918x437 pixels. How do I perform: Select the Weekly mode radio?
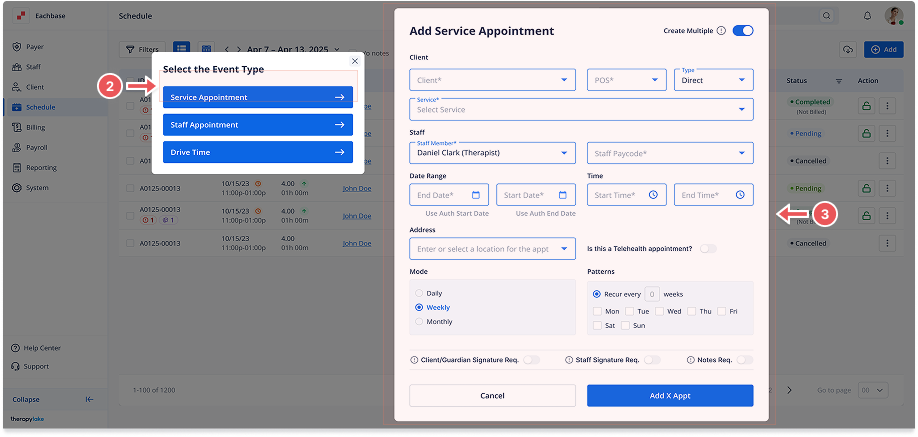[419, 307]
